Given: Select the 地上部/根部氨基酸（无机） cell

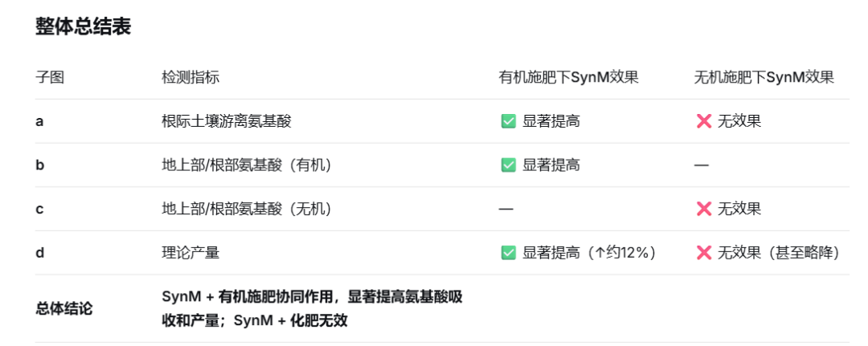Looking at the screenshot, I should [x=247, y=209].
